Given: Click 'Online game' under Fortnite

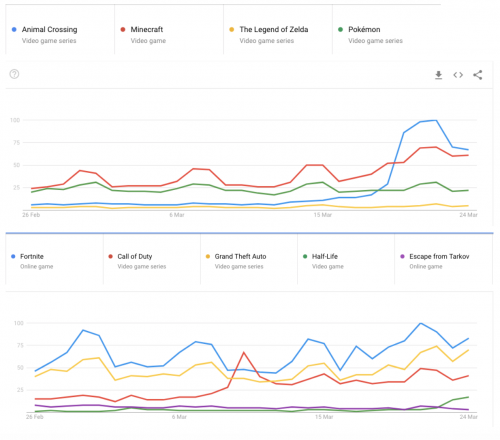Looking at the screenshot, I should pyautogui.click(x=37, y=266).
